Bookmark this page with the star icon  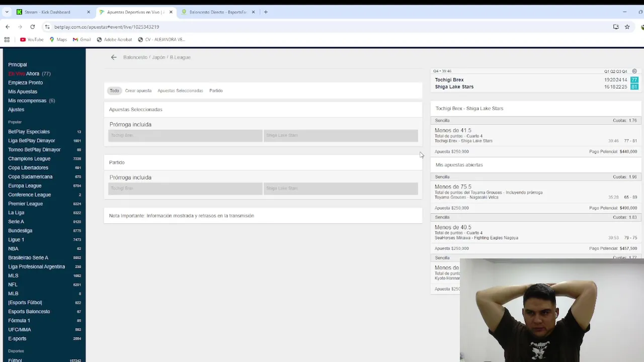[x=627, y=27]
